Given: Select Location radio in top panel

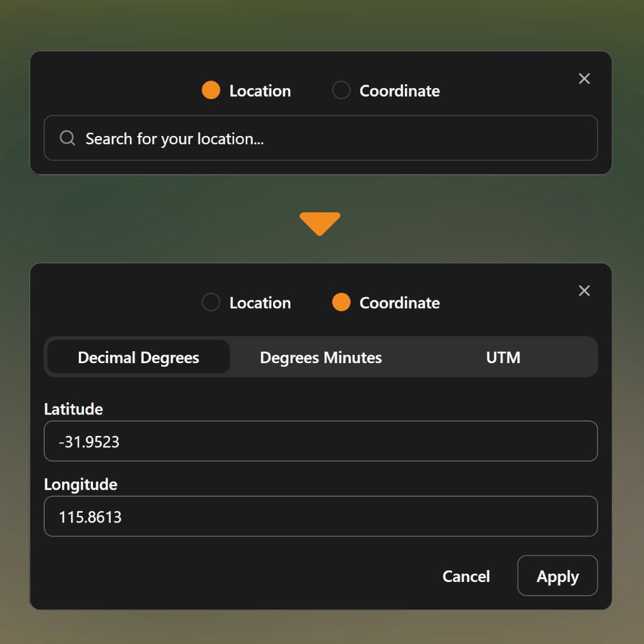Looking at the screenshot, I should tap(210, 91).
